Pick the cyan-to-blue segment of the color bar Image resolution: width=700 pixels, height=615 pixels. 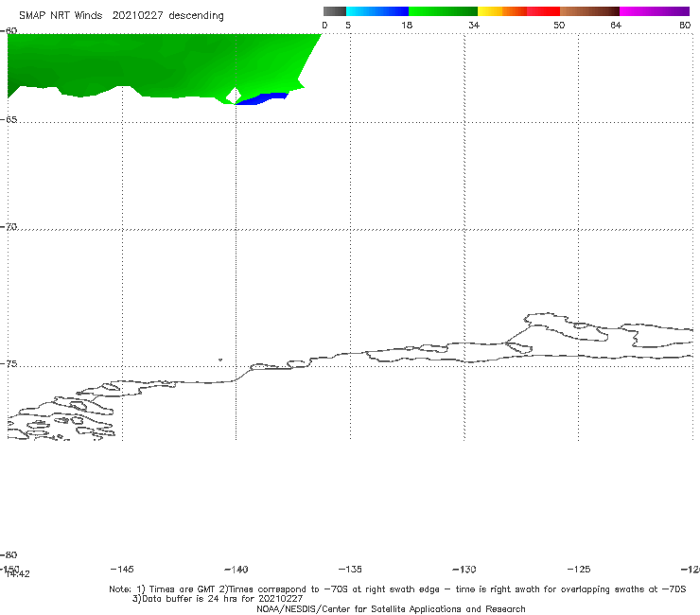pyautogui.click(x=377, y=11)
